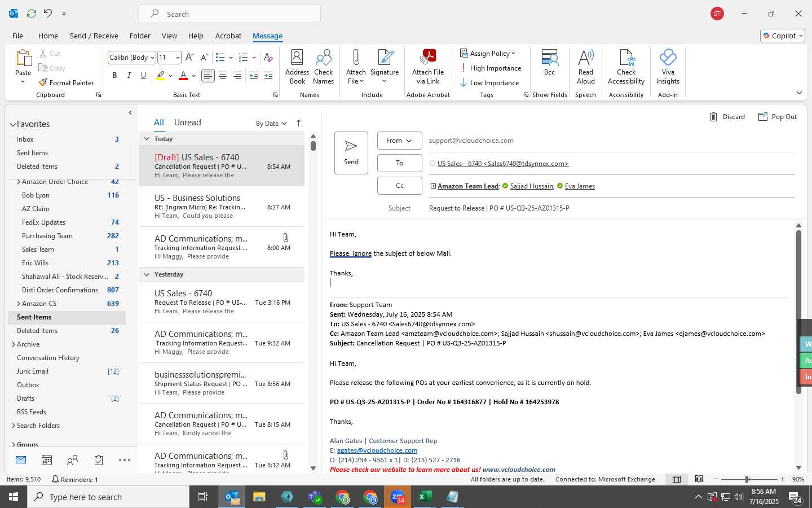Clear all formatting icon

(268, 58)
